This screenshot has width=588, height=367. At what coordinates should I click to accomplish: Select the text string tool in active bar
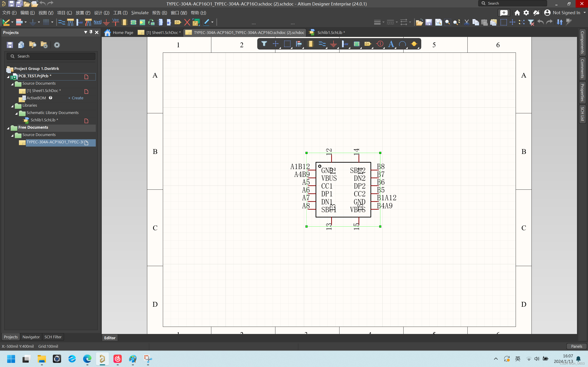391,44
